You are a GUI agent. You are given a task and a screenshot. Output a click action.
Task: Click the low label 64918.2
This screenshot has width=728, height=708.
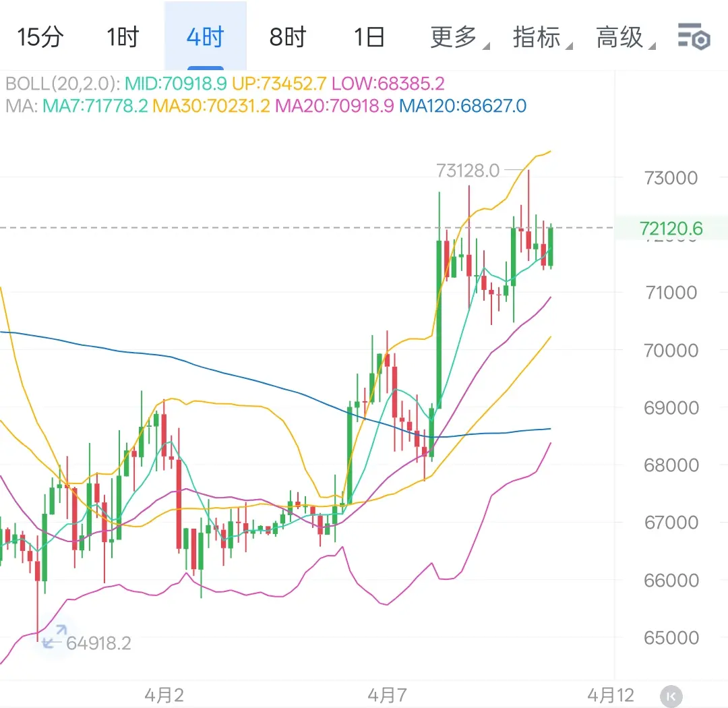click(x=98, y=643)
